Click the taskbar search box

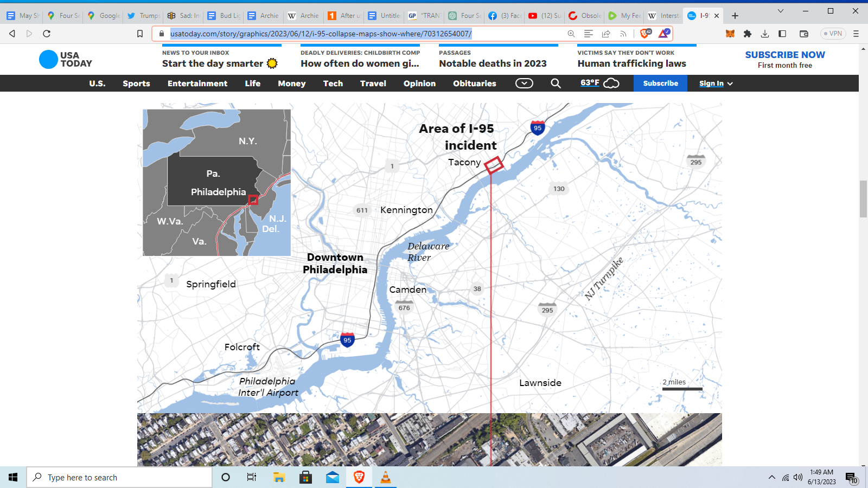point(119,477)
